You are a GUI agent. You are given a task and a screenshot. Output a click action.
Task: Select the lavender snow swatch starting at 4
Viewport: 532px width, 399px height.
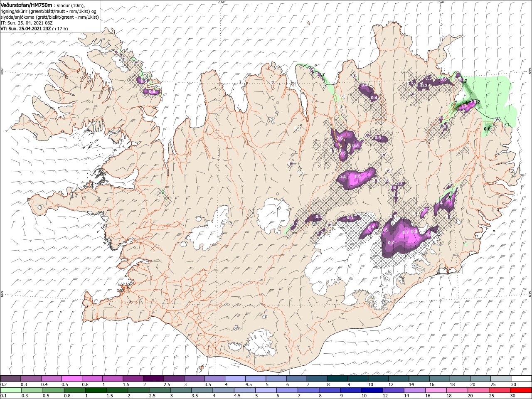point(235,378)
